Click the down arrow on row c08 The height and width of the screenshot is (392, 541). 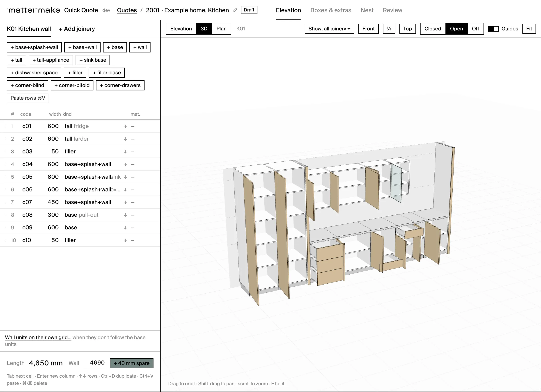point(125,215)
